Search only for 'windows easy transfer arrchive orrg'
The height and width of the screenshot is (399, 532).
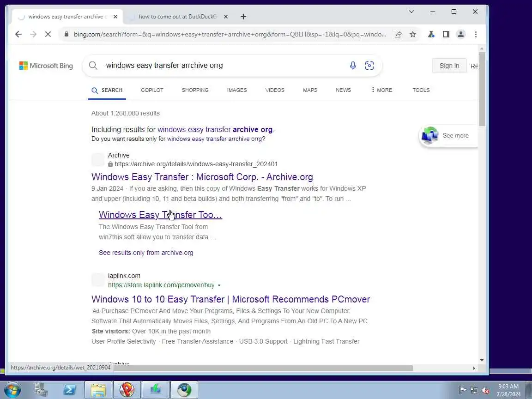click(x=215, y=139)
